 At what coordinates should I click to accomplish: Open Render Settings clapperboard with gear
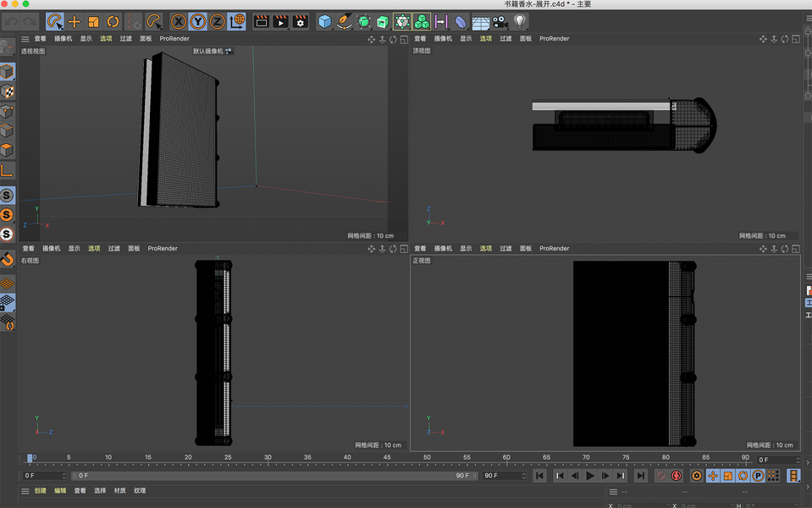click(300, 22)
